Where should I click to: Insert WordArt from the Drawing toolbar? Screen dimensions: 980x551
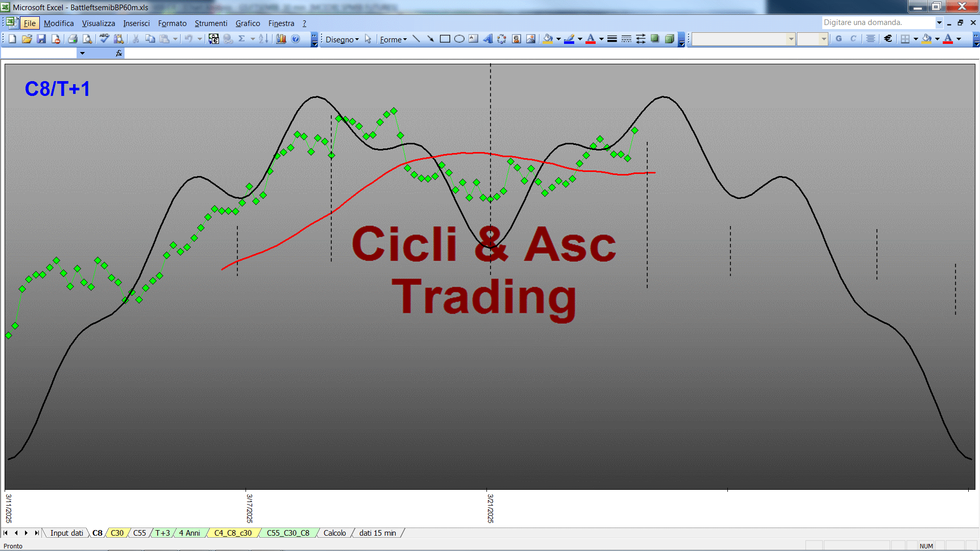click(x=488, y=39)
